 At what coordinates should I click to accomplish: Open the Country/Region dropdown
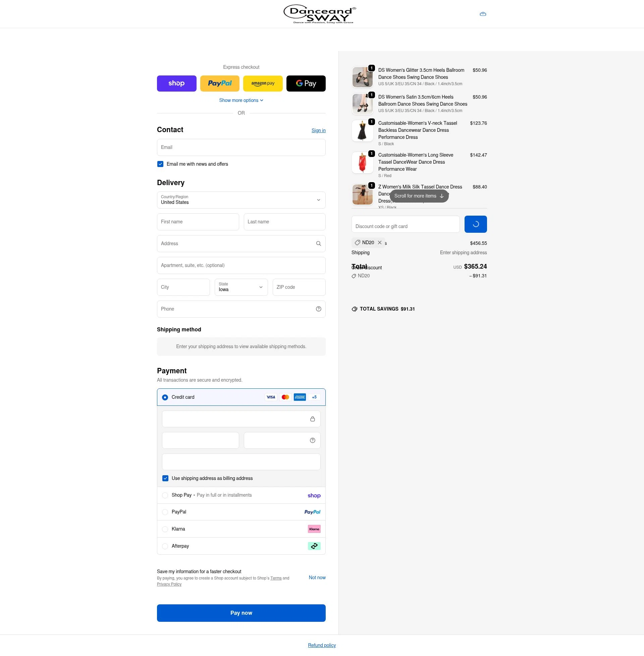click(x=241, y=200)
